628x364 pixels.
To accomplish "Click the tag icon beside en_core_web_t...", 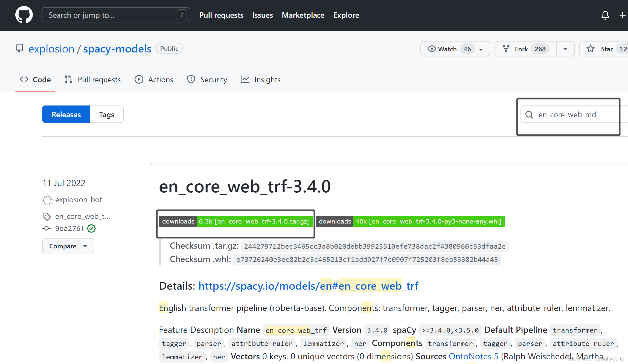I will point(46,216).
